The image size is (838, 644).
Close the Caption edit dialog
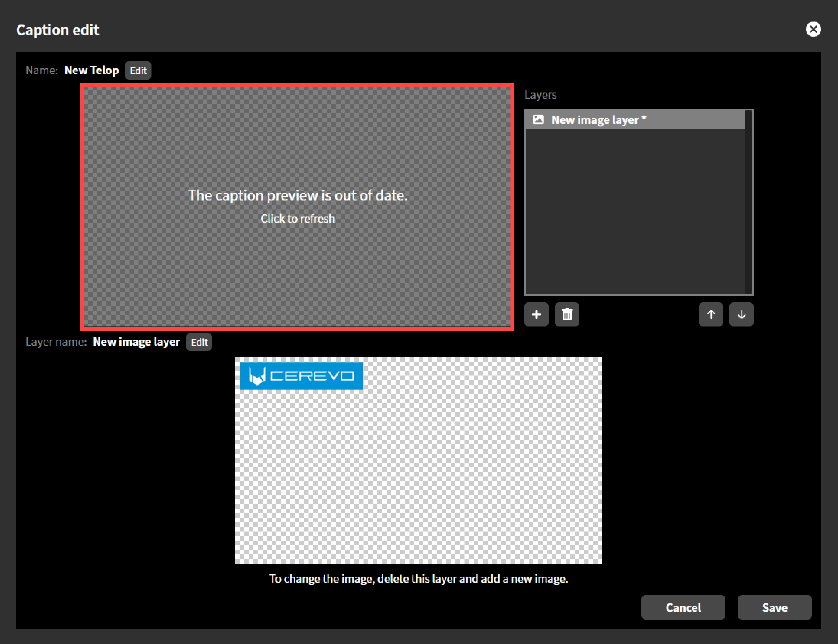(813, 29)
